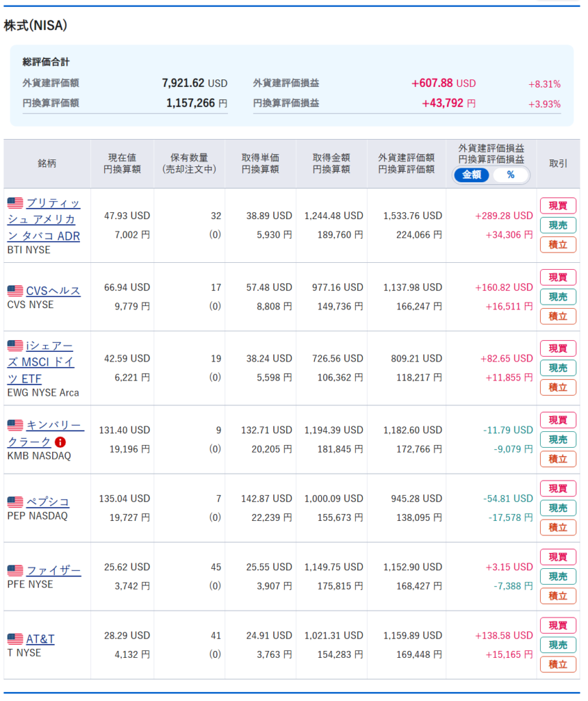The height and width of the screenshot is (701, 588).
Task: Click BTI gain value +289.28 USD
Action: pyautogui.click(x=504, y=216)
